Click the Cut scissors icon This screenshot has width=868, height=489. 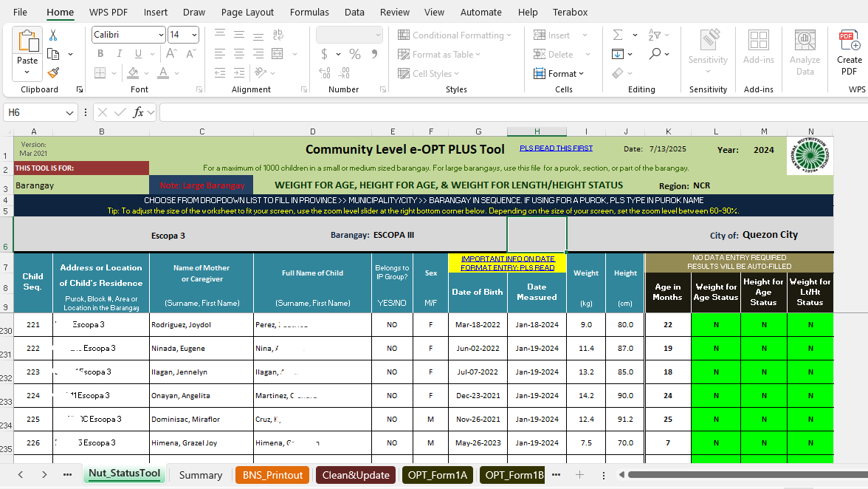(53, 35)
